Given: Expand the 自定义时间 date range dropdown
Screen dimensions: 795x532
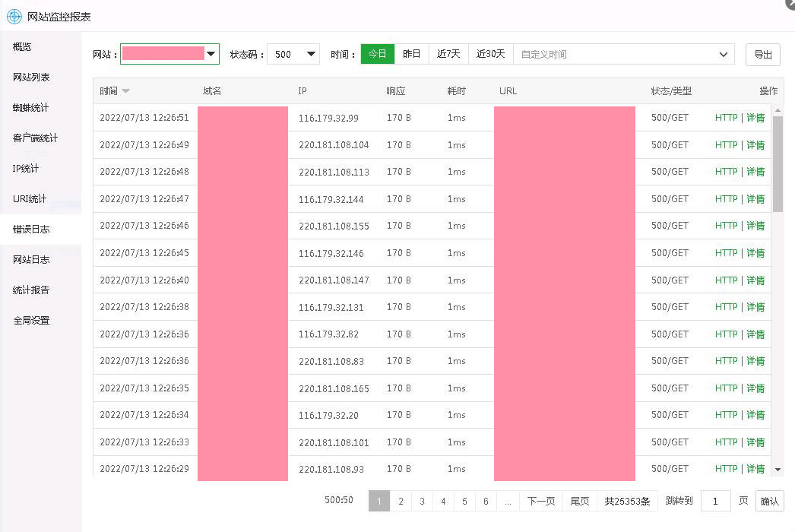Looking at the screenshot, I should [x=624, y=54].
